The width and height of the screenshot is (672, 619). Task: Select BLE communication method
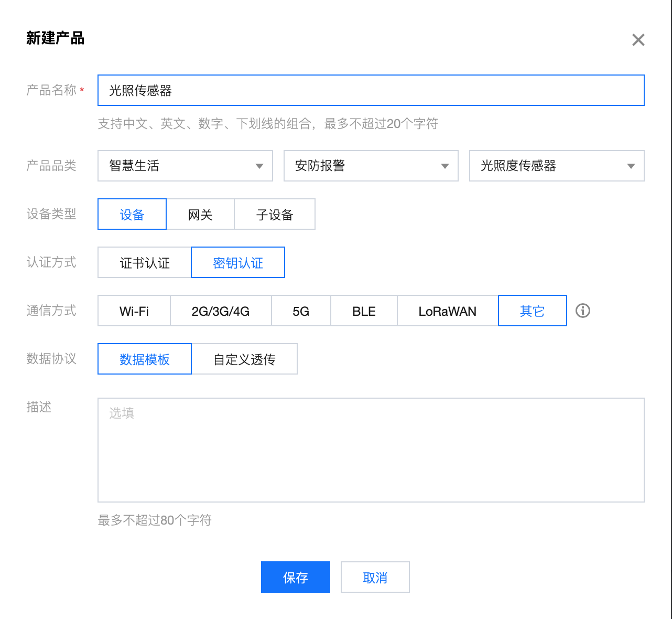click(x=364, y=311)
